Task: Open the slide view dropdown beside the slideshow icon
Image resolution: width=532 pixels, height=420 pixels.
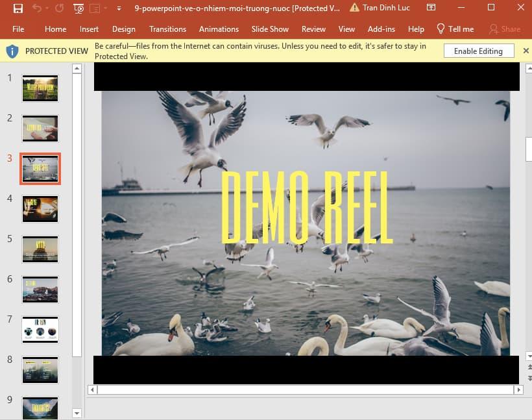Action: pyautogui.click(x=106, y=8)
